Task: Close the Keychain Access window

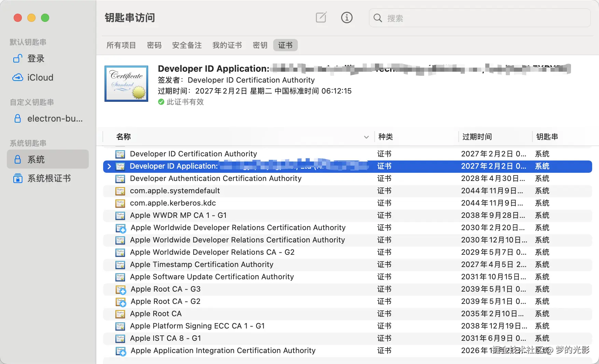Action: [x=18, y=18]
